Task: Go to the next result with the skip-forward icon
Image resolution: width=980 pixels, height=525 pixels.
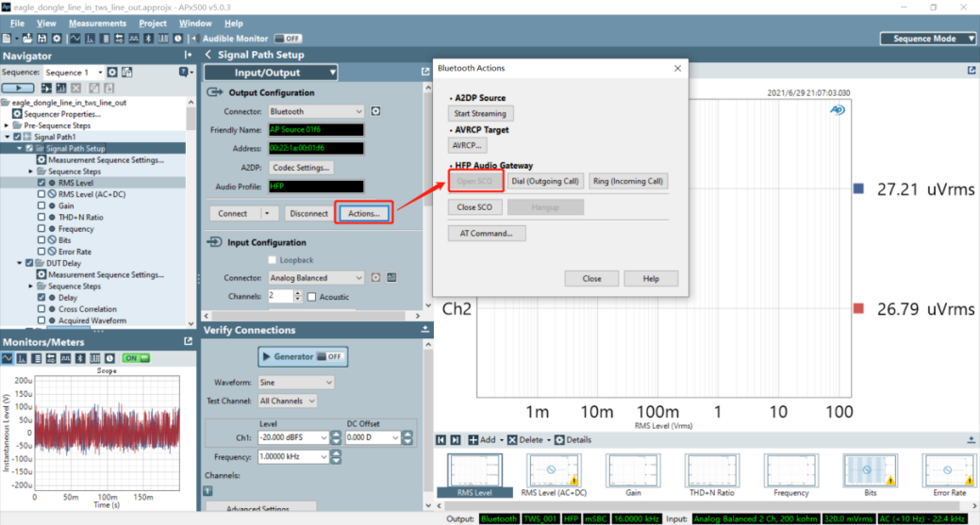Action: pyautogui.click(x=456, y=440)
